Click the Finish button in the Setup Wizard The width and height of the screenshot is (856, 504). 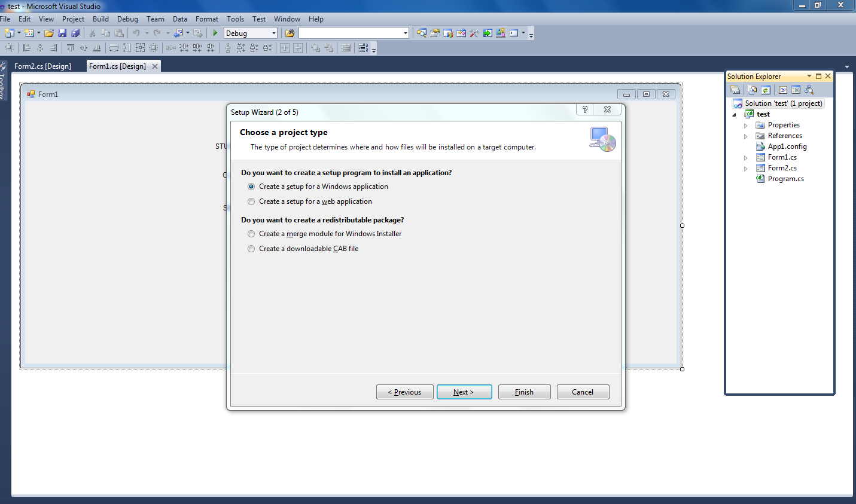pos(524,392)
